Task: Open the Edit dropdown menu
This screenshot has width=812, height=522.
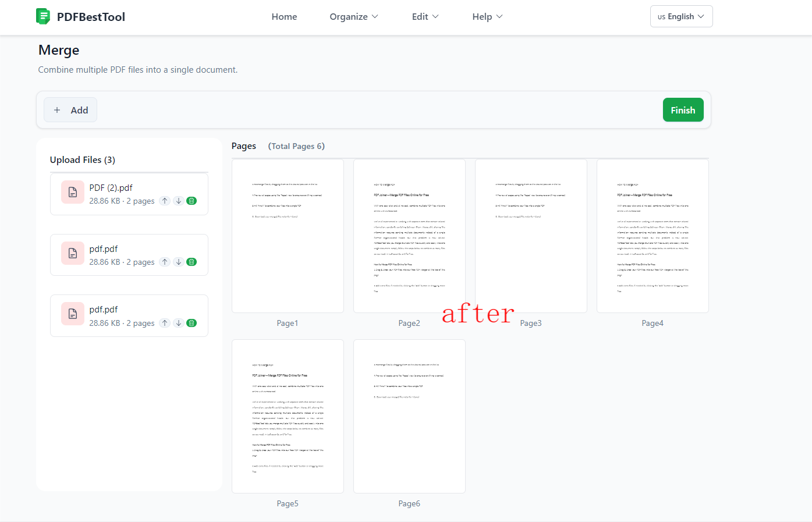Action: point(425,17)
